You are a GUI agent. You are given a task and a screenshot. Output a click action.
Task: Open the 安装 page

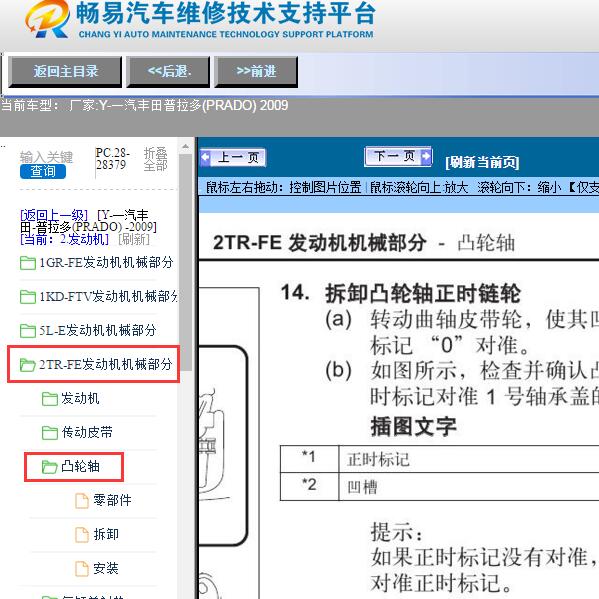(x=106, y=568)
